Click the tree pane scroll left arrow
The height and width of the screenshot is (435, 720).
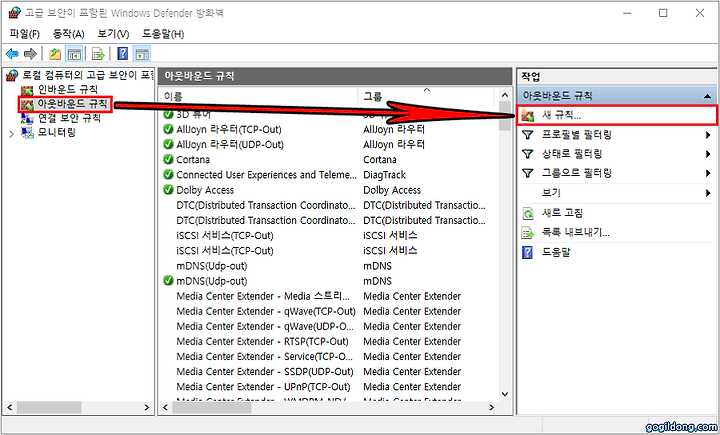9,407
